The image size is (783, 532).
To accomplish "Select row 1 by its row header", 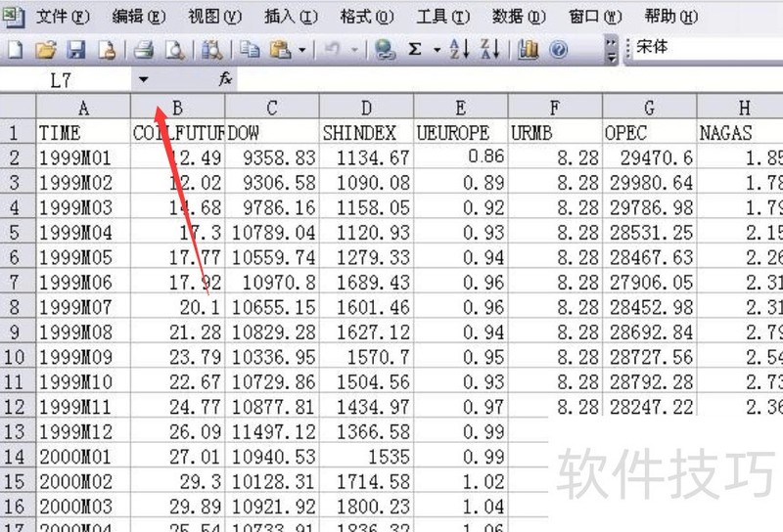I will (18, 132).
